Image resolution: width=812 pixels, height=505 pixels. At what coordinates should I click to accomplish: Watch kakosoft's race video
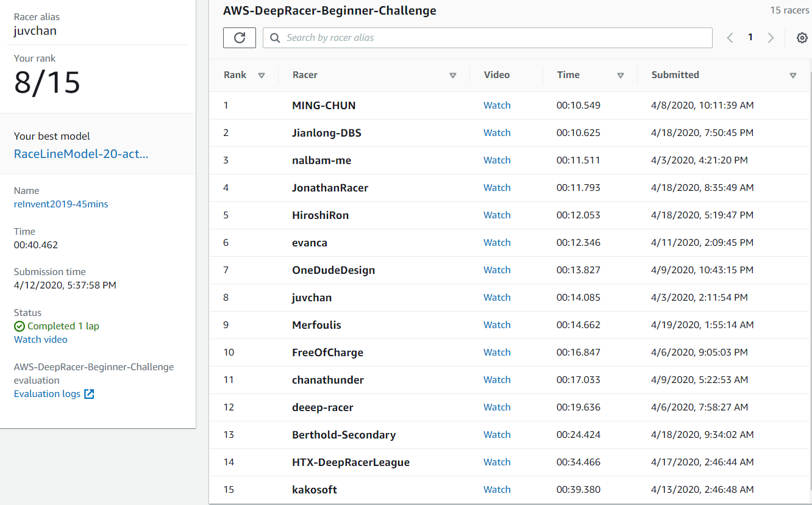[x=497, y=489]
